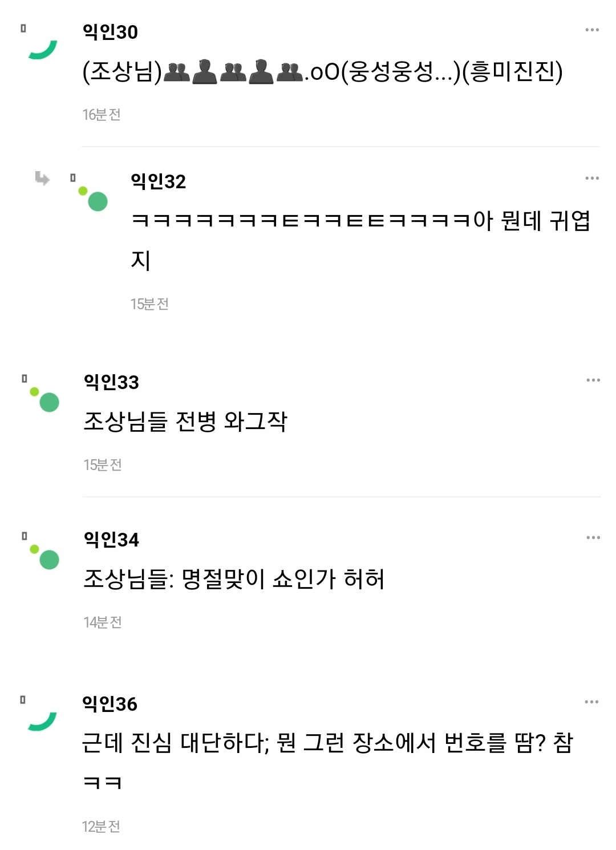
Task: Click 익인30's green arc profile avatar
Action: 43,48
